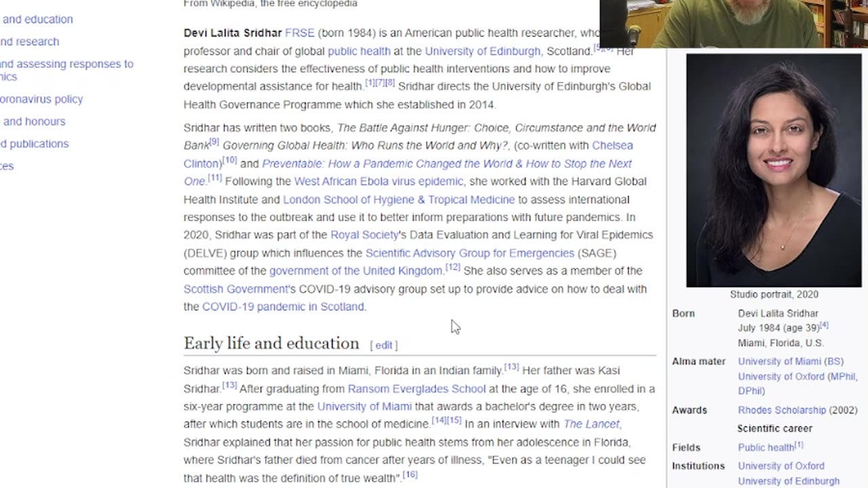The width and height of the screenshot is (868, 488).
Task: Click the Chelsea Clinton link
Action: [408, 155]
